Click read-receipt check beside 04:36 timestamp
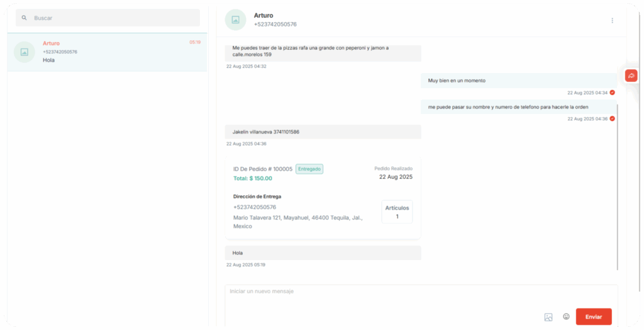644x330 pixels. (x=612, y=118)
